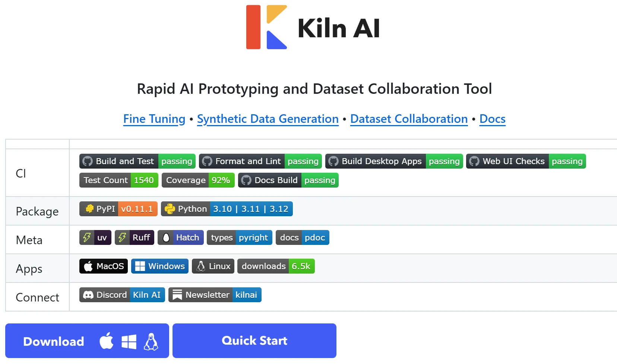
Task: Open the Hatch project badge
Action: (180, 237)
